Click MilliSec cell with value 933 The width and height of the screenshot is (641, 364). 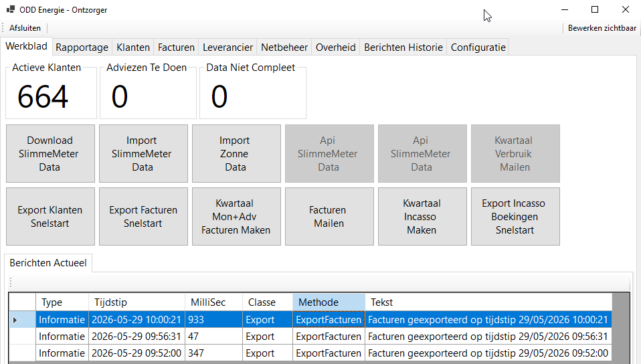[214, 320]
